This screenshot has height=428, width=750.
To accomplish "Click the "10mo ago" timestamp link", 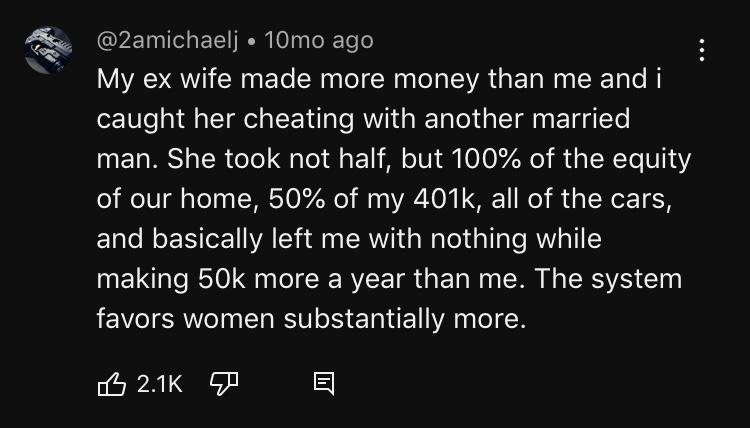I will click(x=320, y=41).
